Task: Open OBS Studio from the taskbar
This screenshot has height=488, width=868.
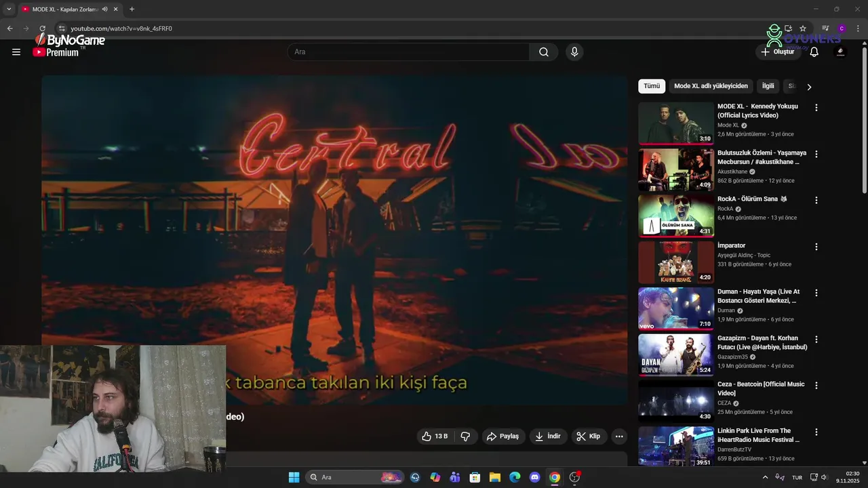Action: (574, 477)
